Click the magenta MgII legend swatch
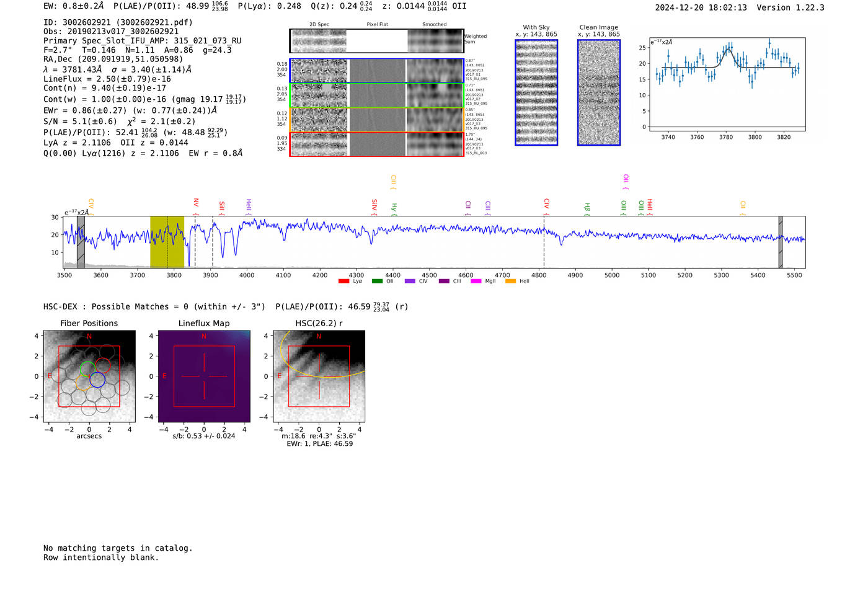Image resolution: width=868 pixels, height=591 pixels. (476, 282)
